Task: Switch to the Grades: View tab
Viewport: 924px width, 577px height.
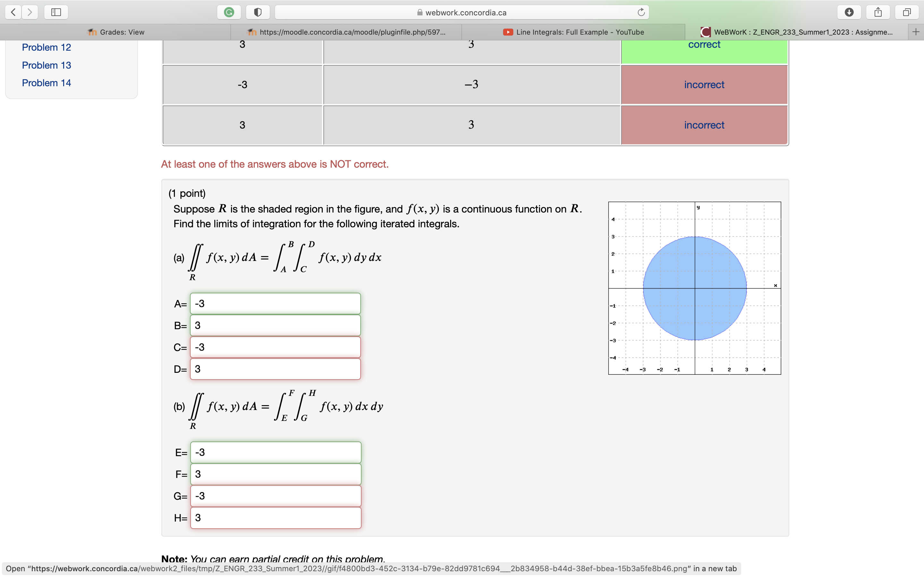Action: point(115,32)
